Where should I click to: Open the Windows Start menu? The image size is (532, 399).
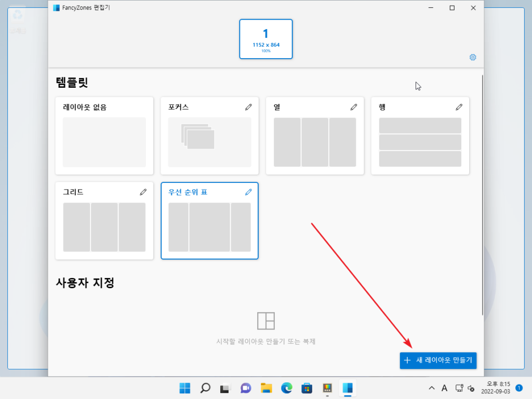pyautogui.click(x=184, y=388)
